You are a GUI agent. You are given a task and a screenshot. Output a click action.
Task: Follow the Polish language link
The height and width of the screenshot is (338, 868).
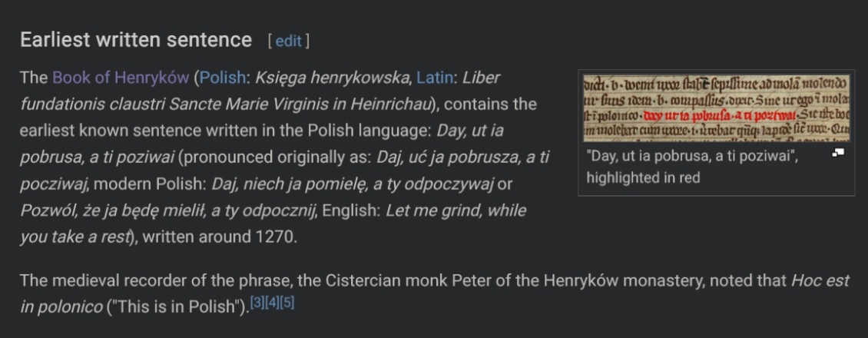[x=222, y=78]
